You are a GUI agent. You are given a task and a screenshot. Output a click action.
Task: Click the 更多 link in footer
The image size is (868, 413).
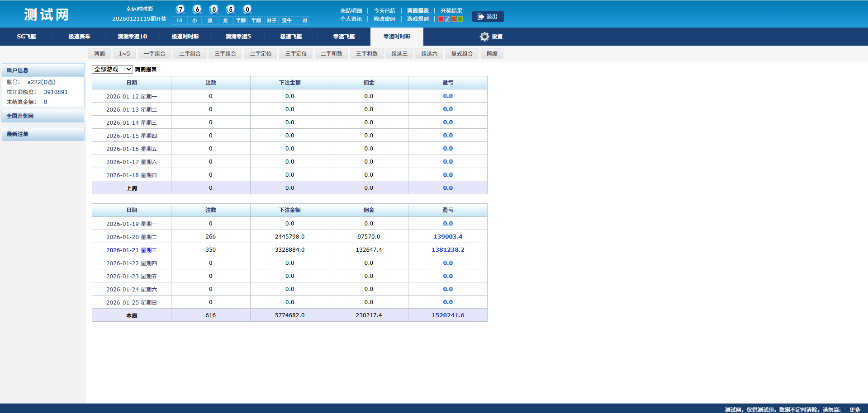click(x=854, y=409)
